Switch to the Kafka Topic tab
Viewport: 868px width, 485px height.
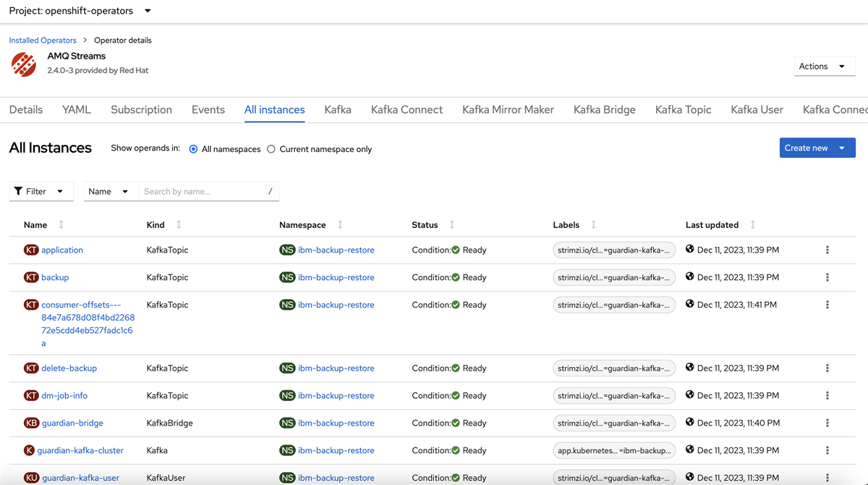[x=683, y=110]
